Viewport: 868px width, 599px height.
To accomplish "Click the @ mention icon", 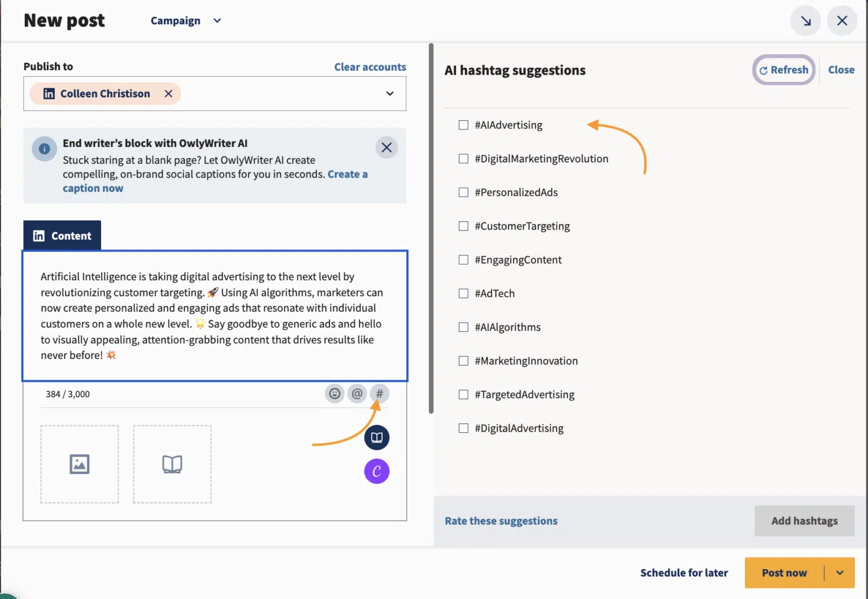I will click(x=357, y=393).
